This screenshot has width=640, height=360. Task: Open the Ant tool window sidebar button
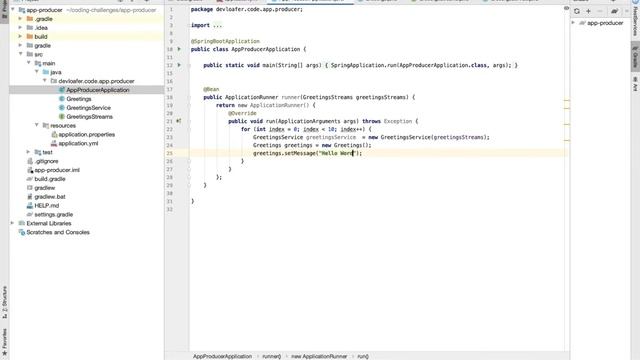pyautogui.click(x=636, y=84)
